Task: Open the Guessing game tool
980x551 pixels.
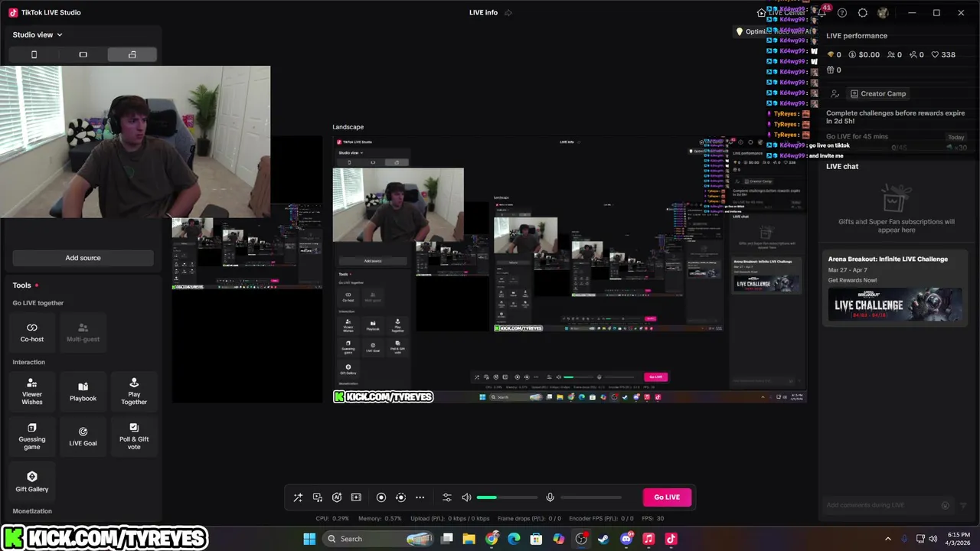Action: (x=32, y=436)
